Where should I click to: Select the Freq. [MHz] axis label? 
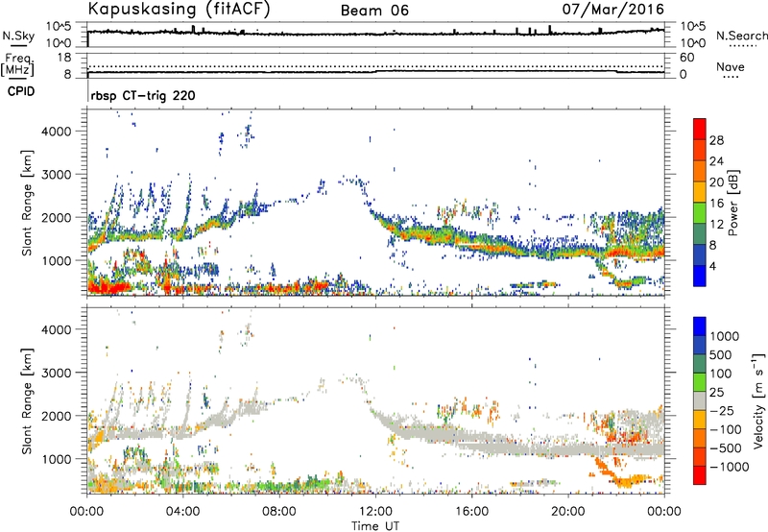click(18, 64)
